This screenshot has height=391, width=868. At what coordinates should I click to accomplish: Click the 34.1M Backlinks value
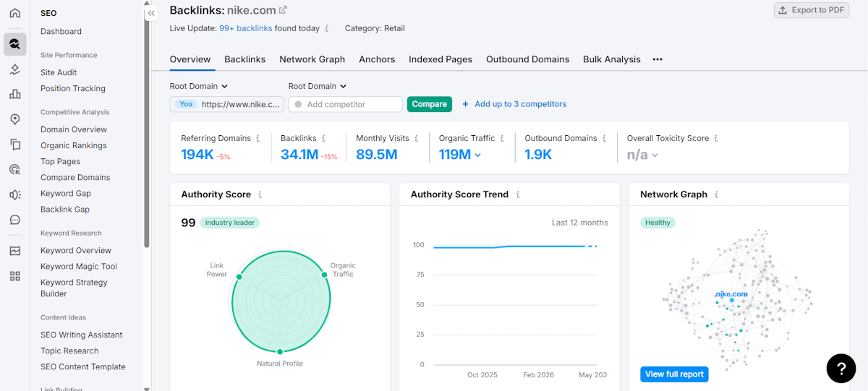click(299, 154)
